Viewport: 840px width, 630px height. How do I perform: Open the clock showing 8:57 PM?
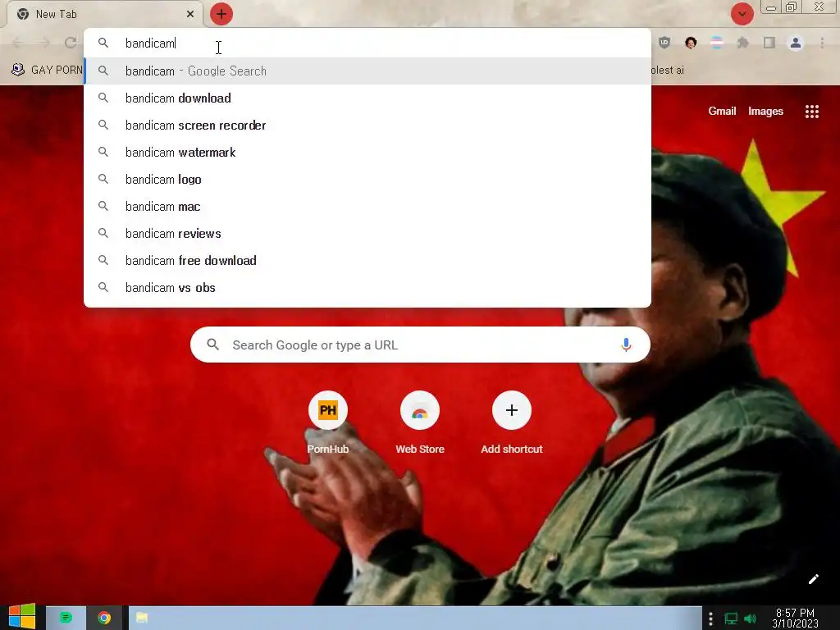[x=795, y=619]
